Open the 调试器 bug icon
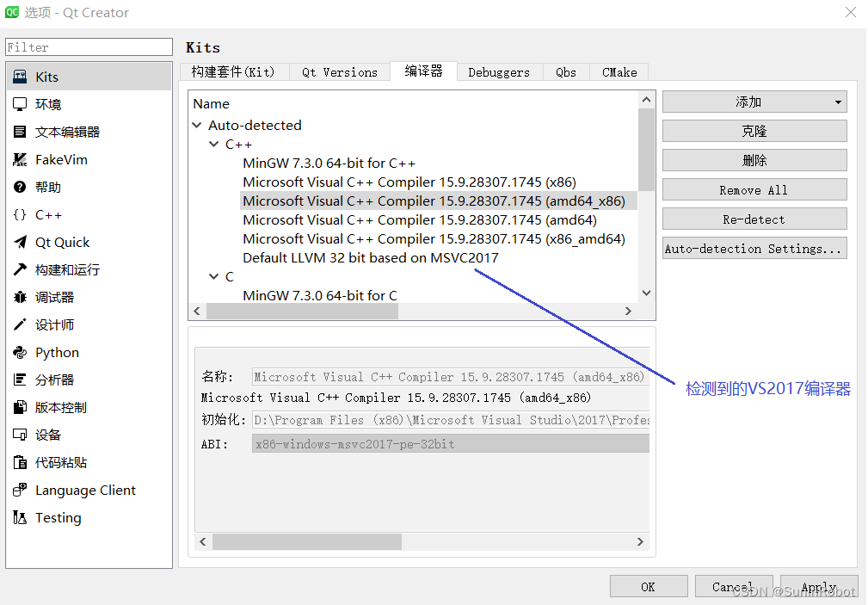Image resolution: width=868 pixels, height=605 pixels. [20, 298]
